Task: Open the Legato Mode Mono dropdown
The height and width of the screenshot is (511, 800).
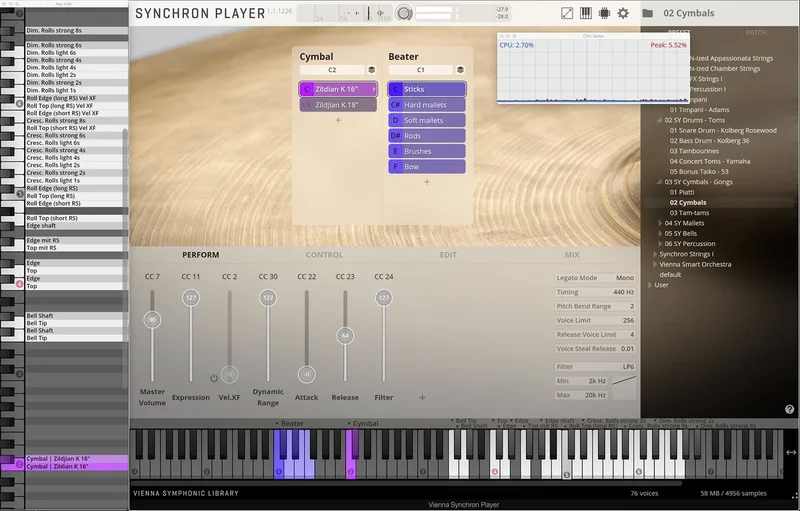Action: 595,278
